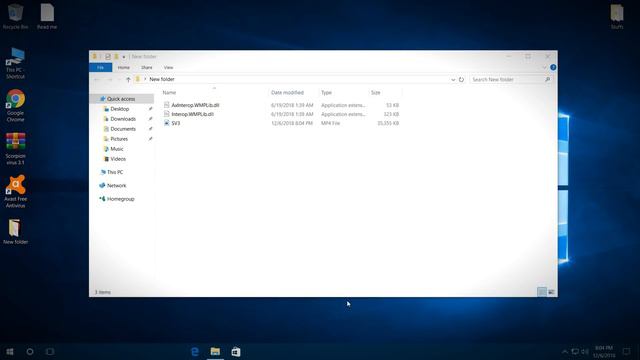This screenshot has width=640, height=360.
Task: Select Quick access in navigation pane
Action: (x=121, y=99)
